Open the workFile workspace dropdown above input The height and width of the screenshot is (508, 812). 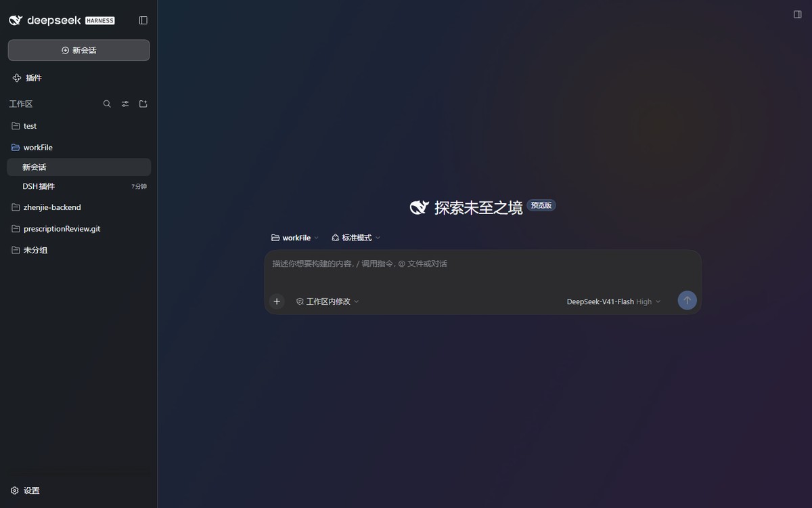point(294,238)
